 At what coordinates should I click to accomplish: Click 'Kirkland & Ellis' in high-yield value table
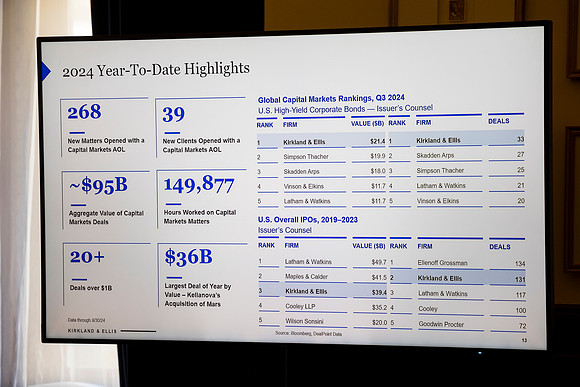click(x=304, y=142)
